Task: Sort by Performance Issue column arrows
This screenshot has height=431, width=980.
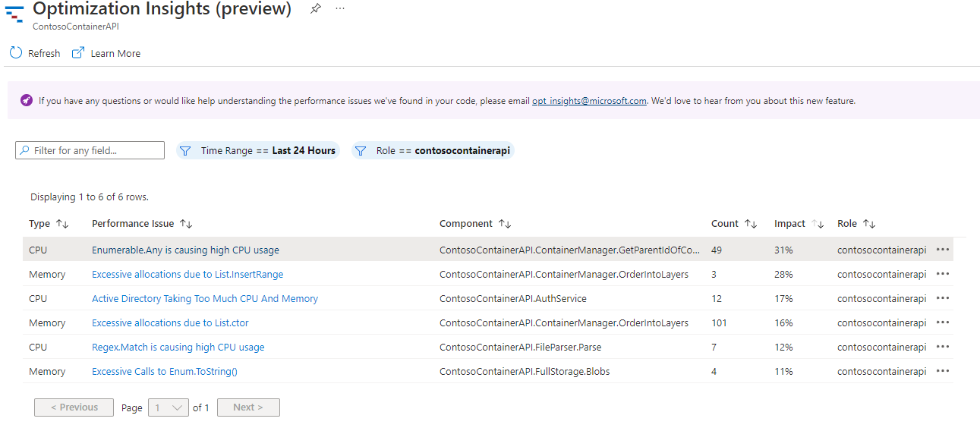Action: (x=186, y=224)
